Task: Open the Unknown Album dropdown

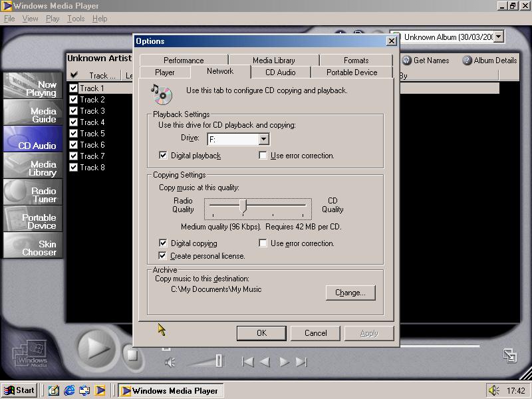Action: [x=498, y=37]
